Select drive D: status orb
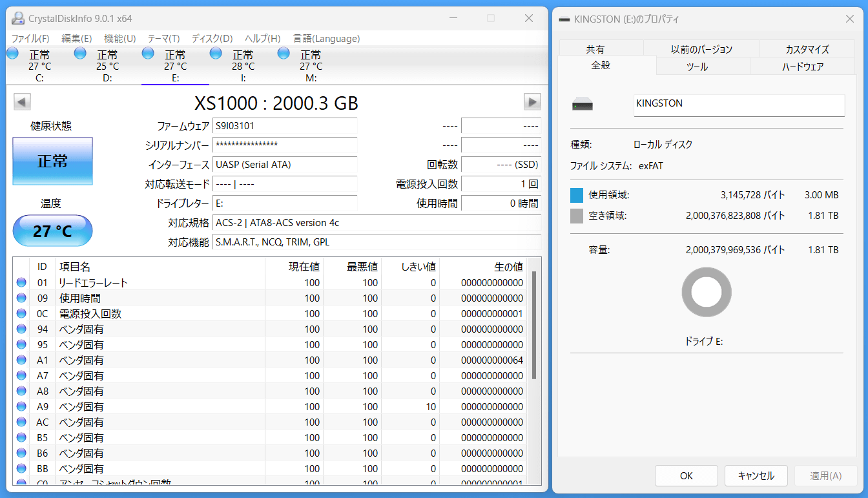 point(80,54)
